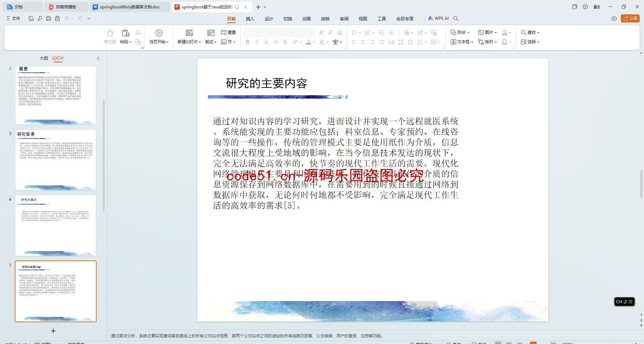Toggle Align Right paragraph alignment
644x344 pixels.
tap(372, 42)
